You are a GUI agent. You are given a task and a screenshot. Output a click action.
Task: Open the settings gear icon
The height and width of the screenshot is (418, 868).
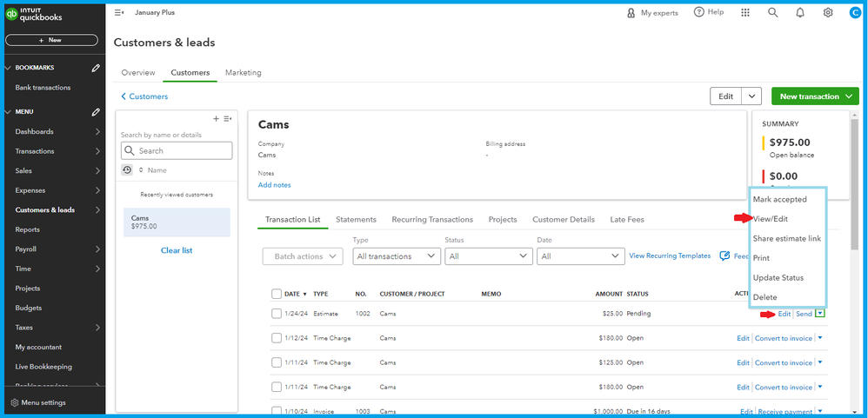click(828, 13)
